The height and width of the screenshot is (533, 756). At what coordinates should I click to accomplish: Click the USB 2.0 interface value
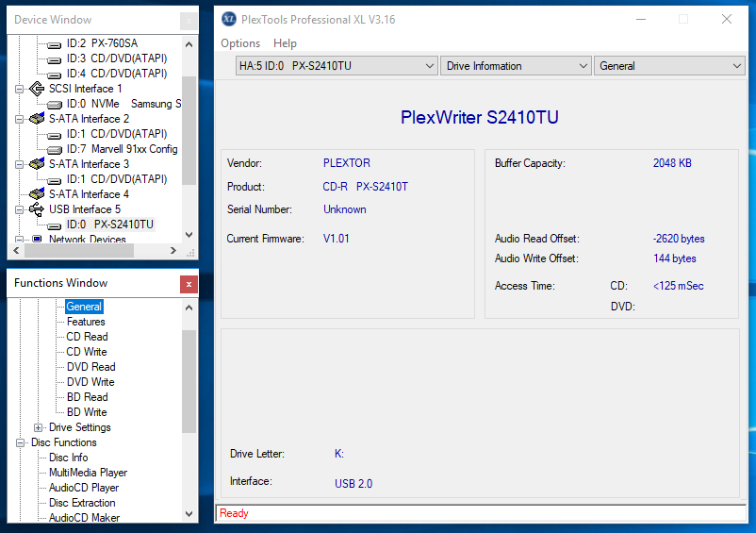(353, 483)
